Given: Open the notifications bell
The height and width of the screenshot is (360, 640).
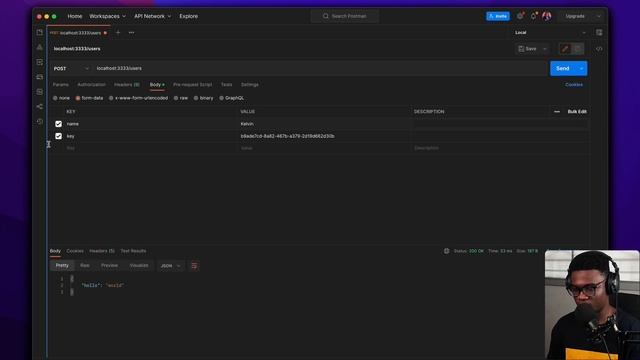Looking at the screenshot, I should tap(533, 16).
